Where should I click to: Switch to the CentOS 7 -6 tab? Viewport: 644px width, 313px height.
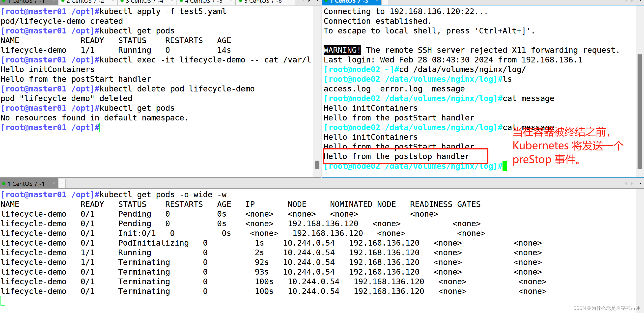(x=263, y=2)
